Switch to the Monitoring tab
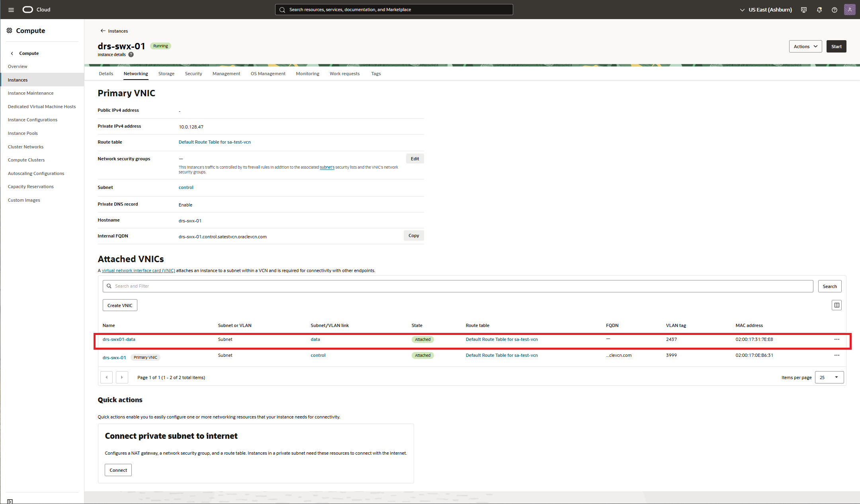 pyautogui.click(x=307, y=74)
